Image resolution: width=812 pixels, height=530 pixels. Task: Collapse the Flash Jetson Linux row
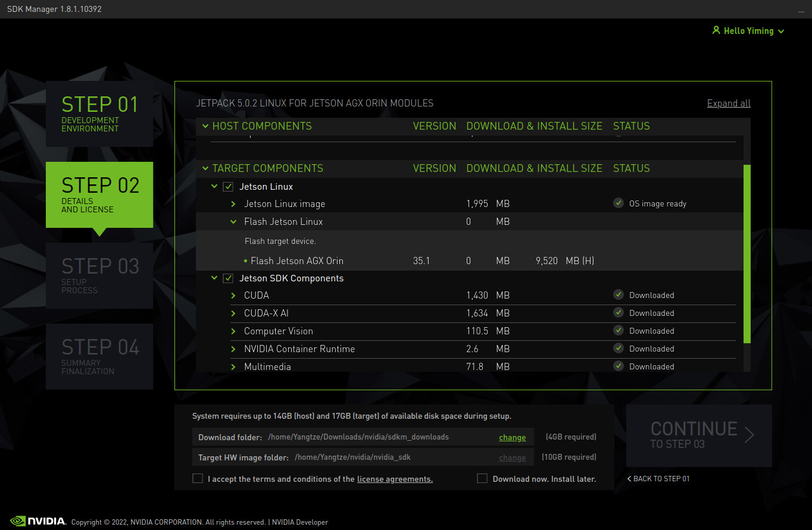pyautogui.click(x=233, y=221)
